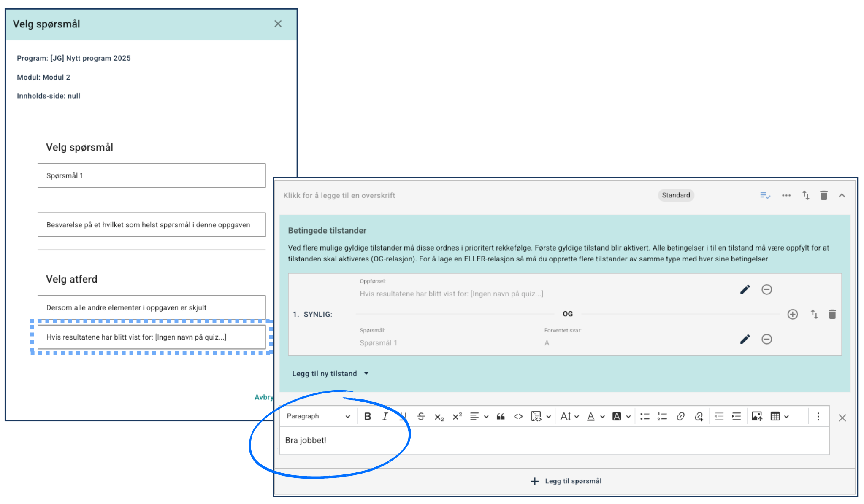Insert a link in the editor
The height and width of the screenshot is (504, 864).
[680, 417]
